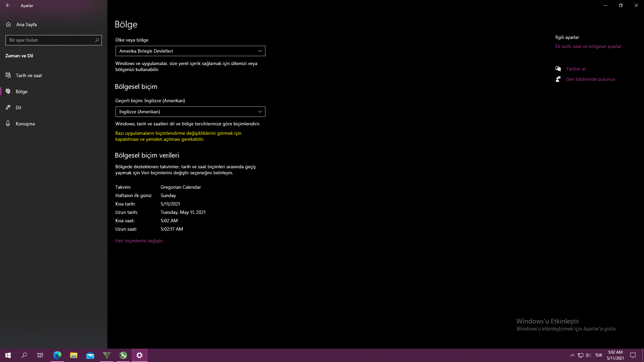
Task: Select the Dil sidebar item
Action: pos(18,108)
